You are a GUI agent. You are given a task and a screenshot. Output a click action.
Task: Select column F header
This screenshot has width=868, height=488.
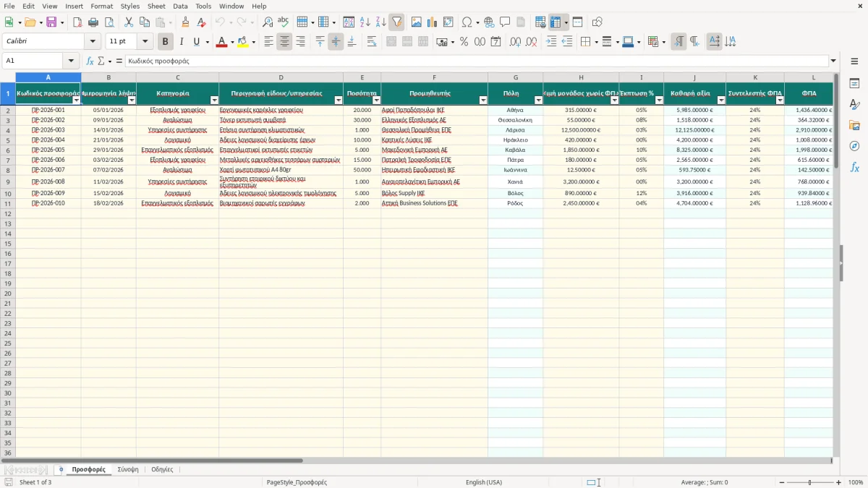tap(435, 77)
